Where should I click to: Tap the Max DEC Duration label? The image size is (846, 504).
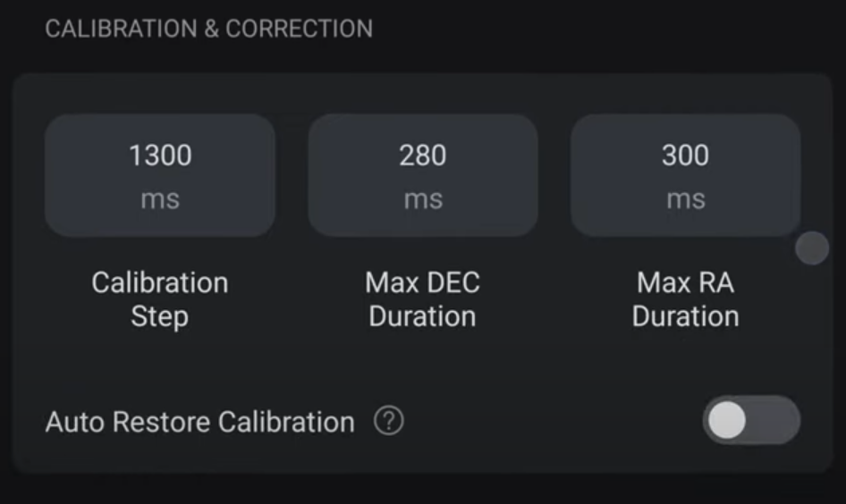pyautogui.click(x=422, y=299)
